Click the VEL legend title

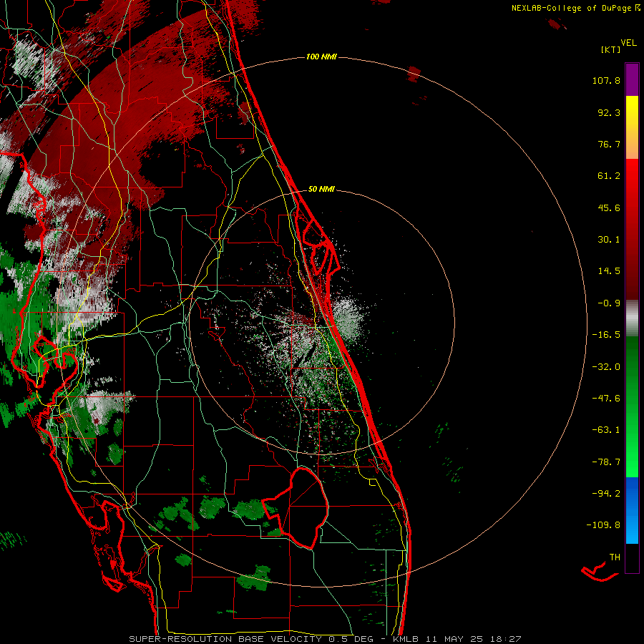(x=628, y=43)
